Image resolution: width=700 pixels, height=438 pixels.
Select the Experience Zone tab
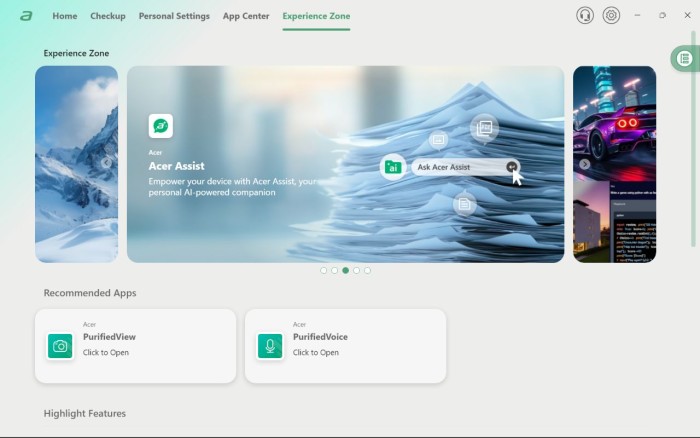tap(316, 16)
